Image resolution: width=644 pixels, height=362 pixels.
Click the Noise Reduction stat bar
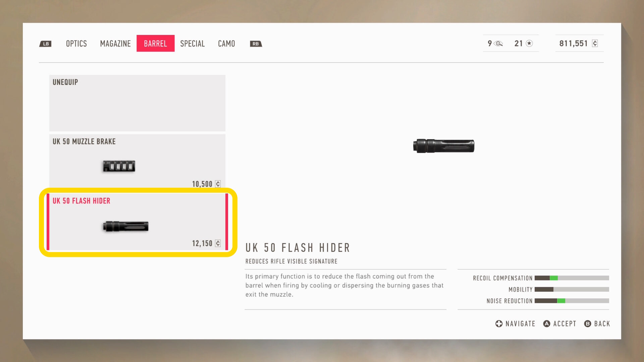[x=572, y=301]
